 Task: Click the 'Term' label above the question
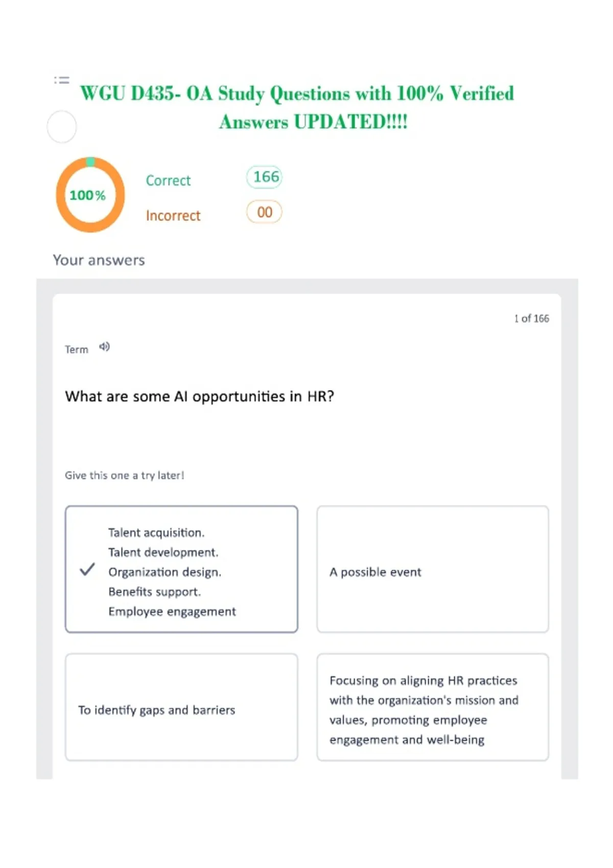tap(77, 350)
